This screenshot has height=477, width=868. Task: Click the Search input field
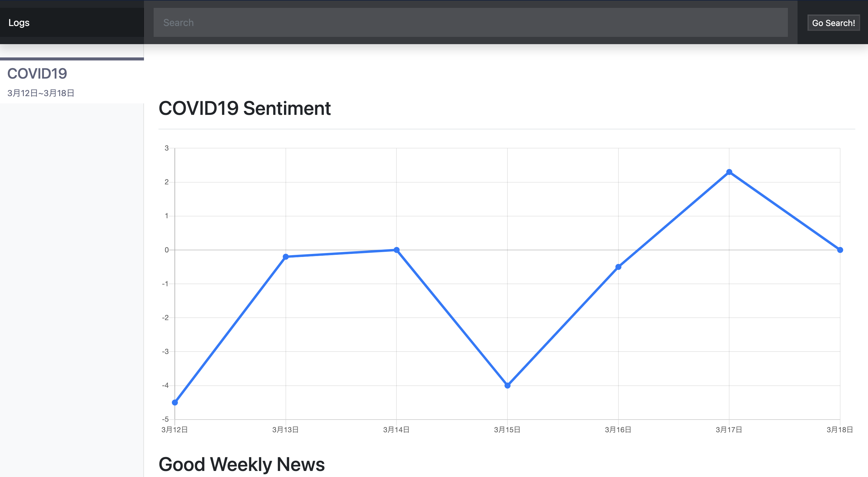pyautogui.click(x=470, y=23)
